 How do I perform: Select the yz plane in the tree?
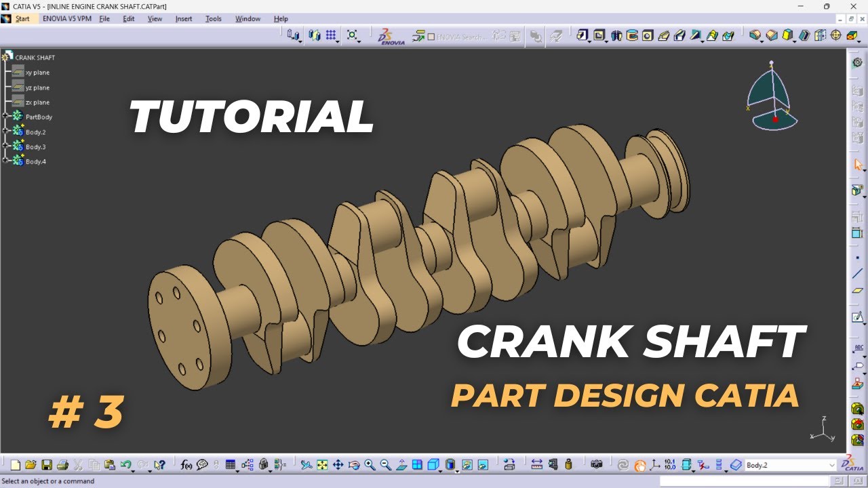point(37,87)
